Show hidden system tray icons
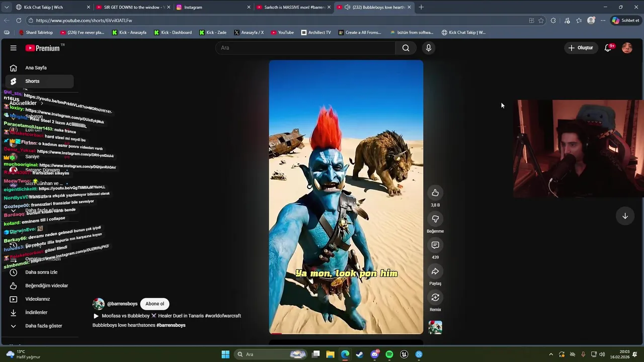 coord(551,354)
